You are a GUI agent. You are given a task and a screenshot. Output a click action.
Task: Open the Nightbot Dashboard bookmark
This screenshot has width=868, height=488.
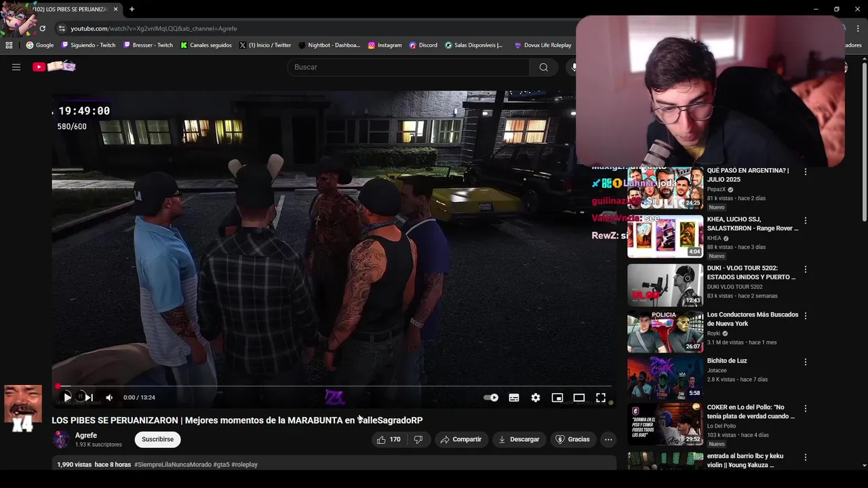(330, 45)
